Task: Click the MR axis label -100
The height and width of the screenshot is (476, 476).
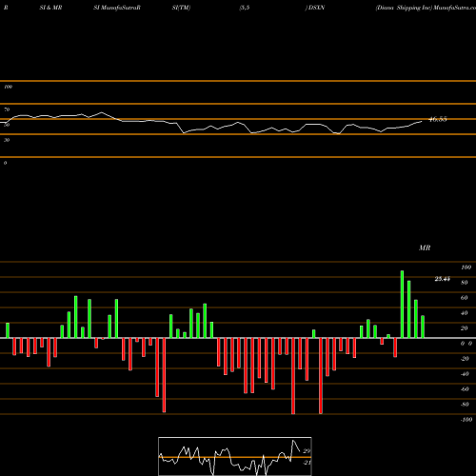Action: [466, 420]
